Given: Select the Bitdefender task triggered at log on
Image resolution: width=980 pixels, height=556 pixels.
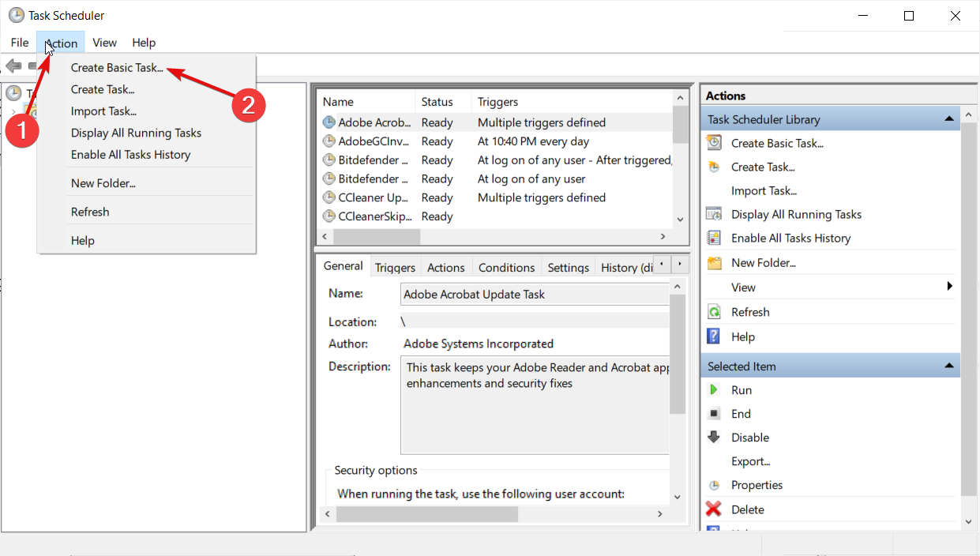Looking at the screenshot, I should click(374, 179).
